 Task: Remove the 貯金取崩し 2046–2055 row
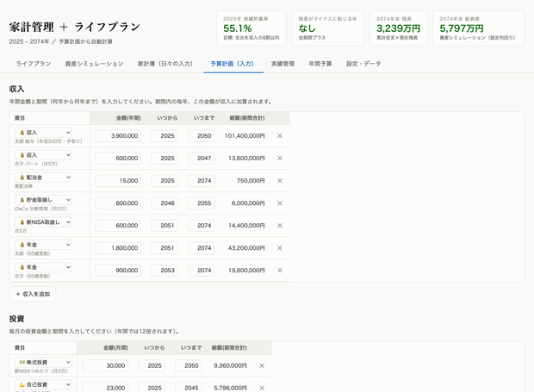point(280,203)
